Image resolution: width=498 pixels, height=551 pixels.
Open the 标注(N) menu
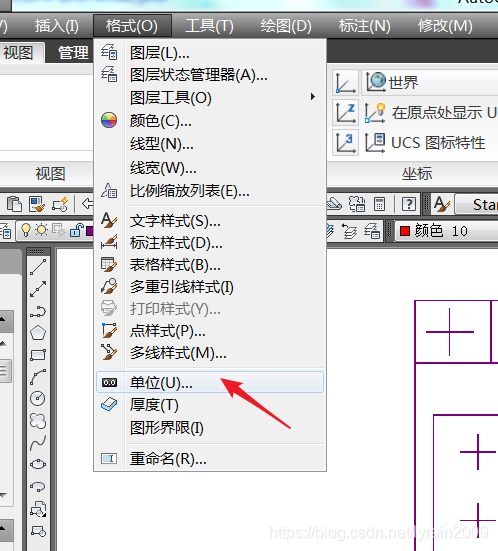(364, 26)
